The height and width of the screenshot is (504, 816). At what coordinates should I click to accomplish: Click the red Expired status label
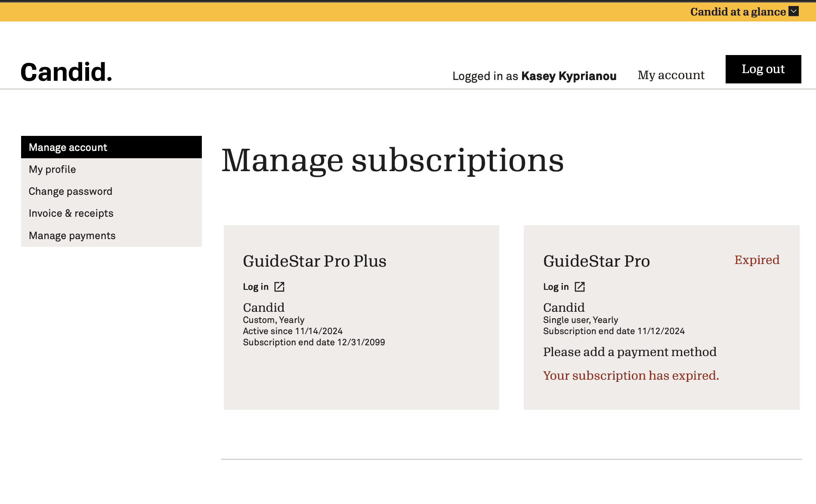pyautogui.click(x=757, y=260)
